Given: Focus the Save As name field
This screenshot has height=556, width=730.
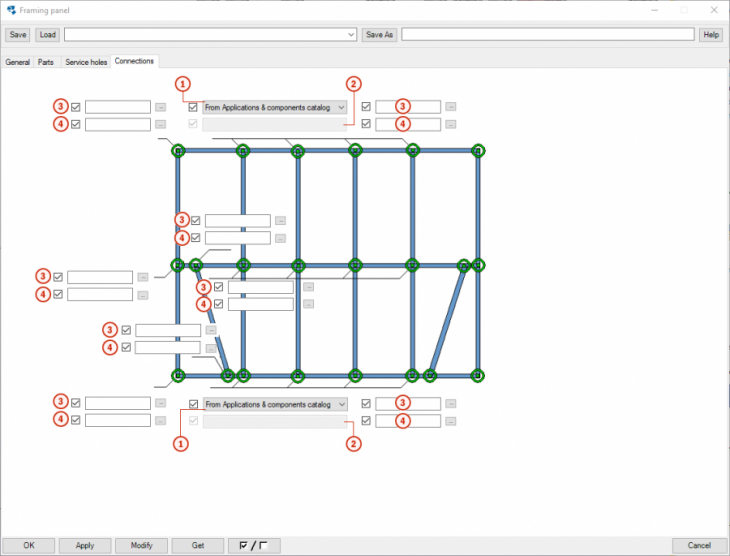Looking at the screenshot, I should pyautogui.click(x=548, y=34).
